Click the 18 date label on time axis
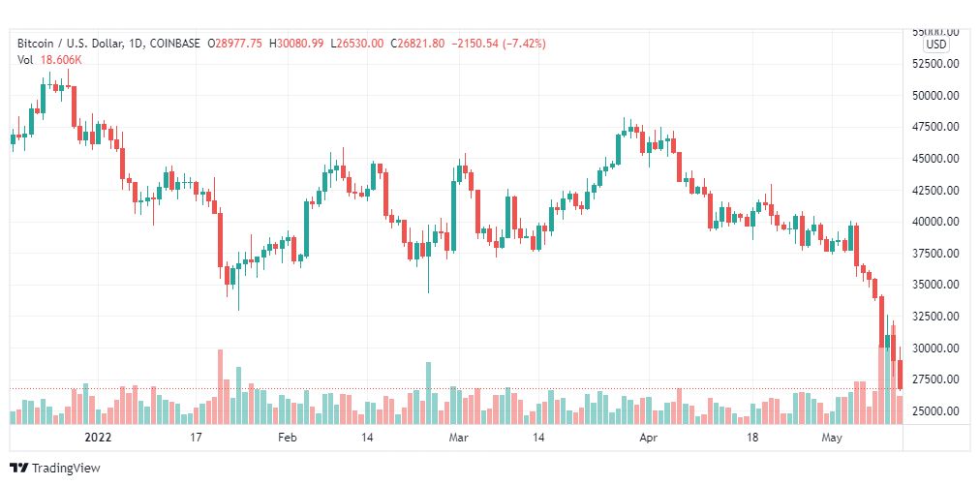This screenshot has width=980, height=485. [x=752, y=438]
